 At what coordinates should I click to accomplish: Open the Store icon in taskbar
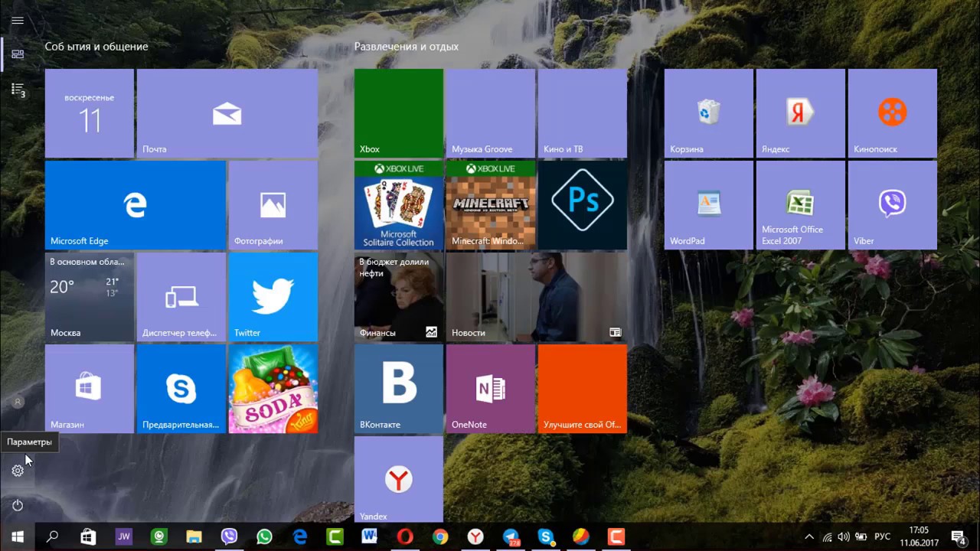(x=88, y=537)
